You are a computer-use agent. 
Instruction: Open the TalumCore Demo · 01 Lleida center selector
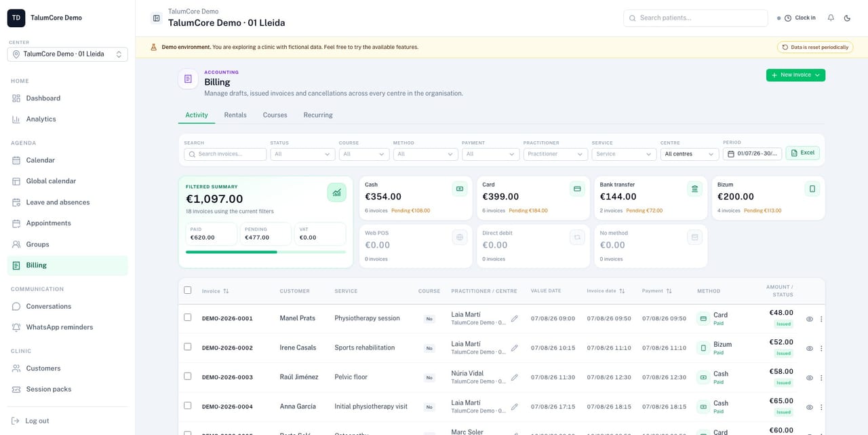pyautogui.click(x=68, y=54)
